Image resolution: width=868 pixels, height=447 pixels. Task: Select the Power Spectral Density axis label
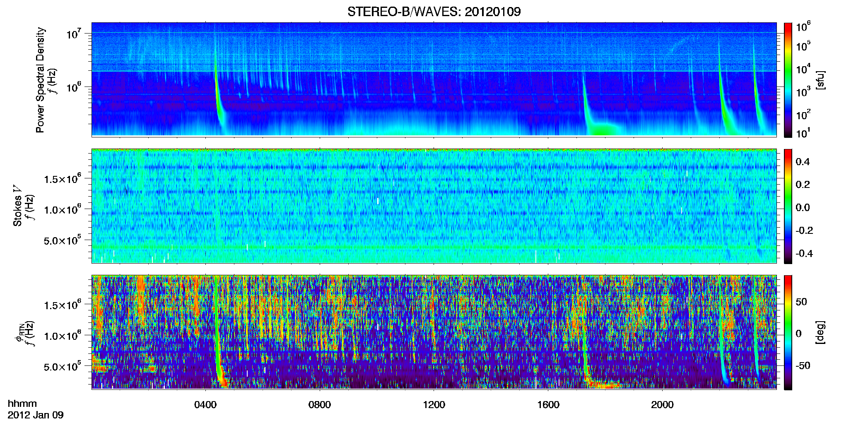coord(40,80)
